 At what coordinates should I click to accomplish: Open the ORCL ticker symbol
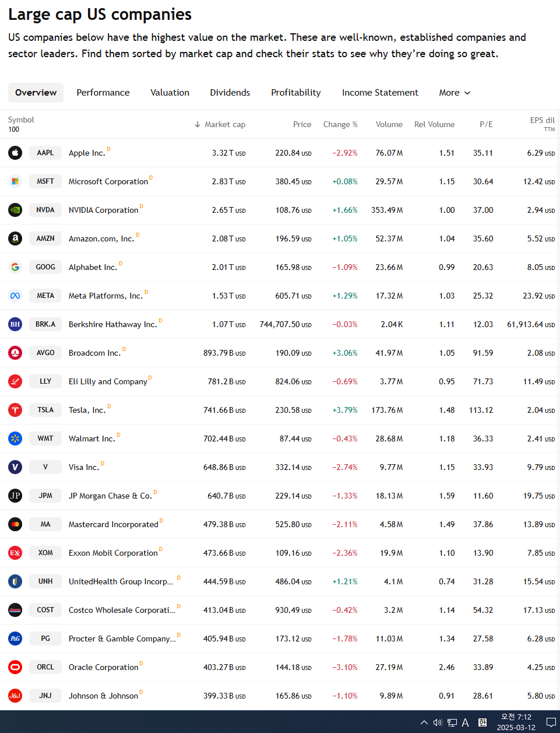click(x=45, y=667)
